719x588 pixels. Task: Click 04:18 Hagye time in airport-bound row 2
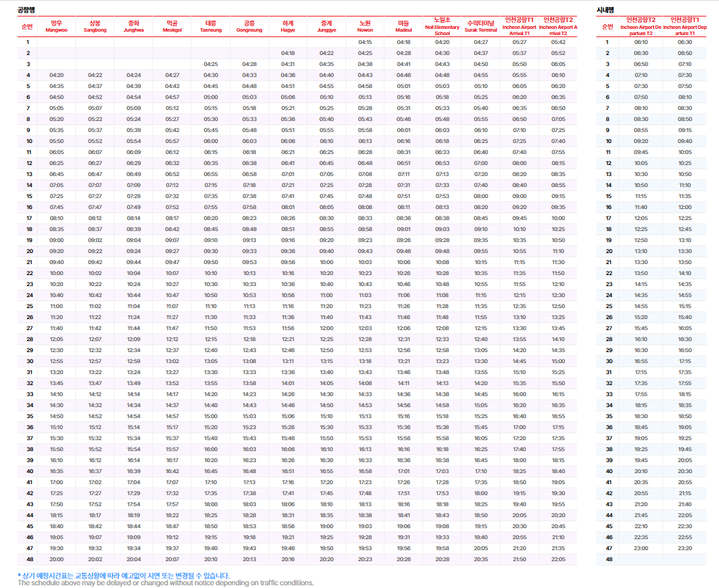(x=288, y=53)
